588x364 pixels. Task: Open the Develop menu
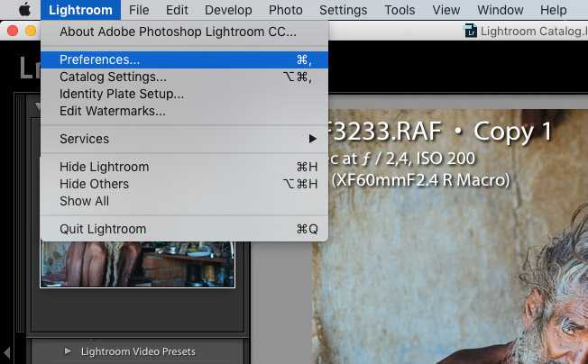click(228, 10)
